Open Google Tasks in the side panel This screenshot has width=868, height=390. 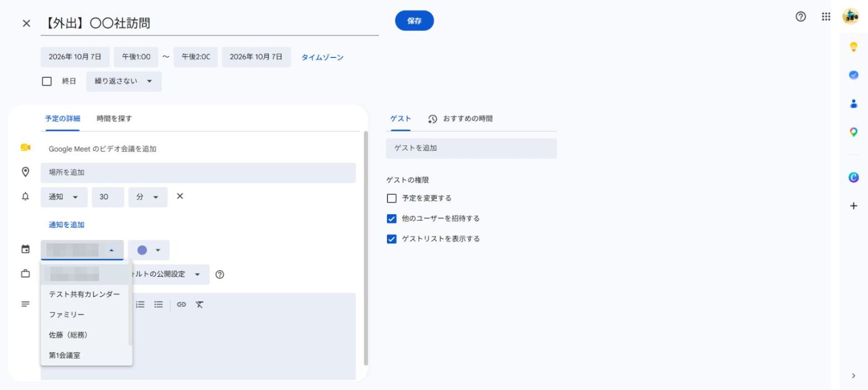tap(853, 75)
